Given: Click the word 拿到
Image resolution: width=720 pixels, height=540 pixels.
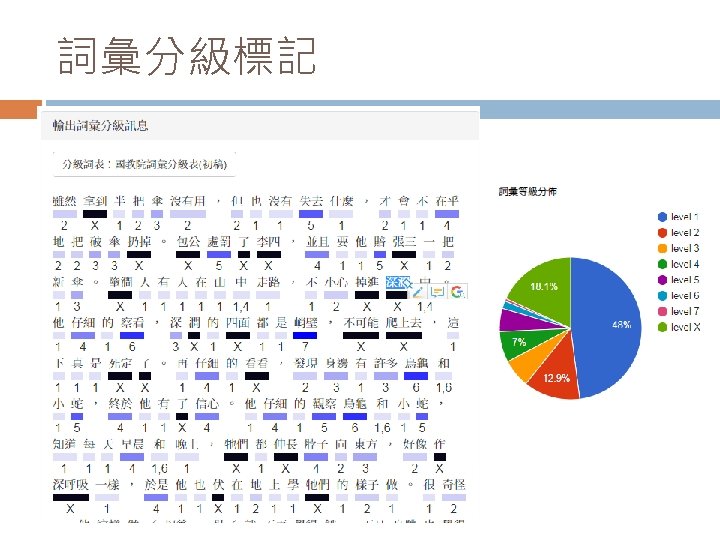Looking at the screenshot, I should point(95,201).
